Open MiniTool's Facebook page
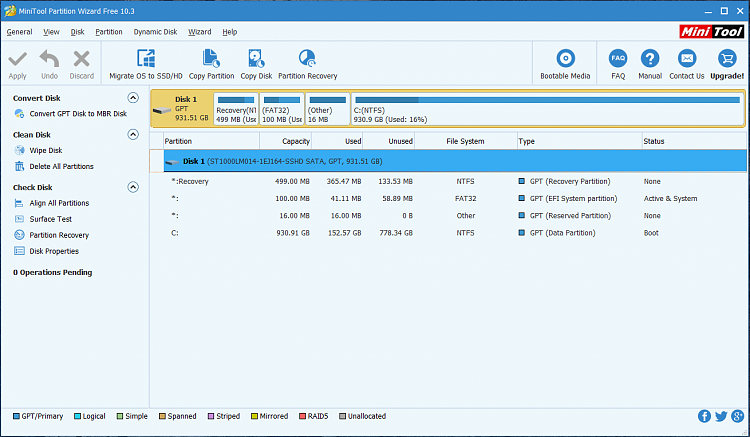This screenshot has width=750, height=437. (704, 416)
